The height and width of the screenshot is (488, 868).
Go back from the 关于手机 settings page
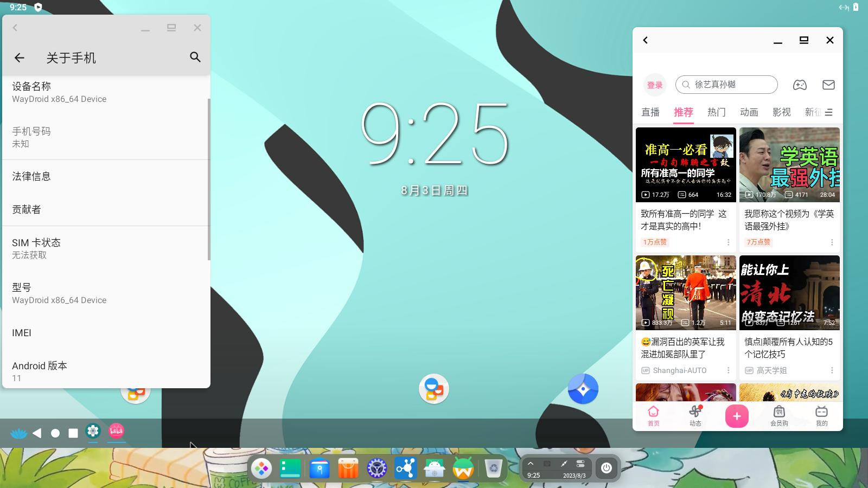click(x=20, y=57)
